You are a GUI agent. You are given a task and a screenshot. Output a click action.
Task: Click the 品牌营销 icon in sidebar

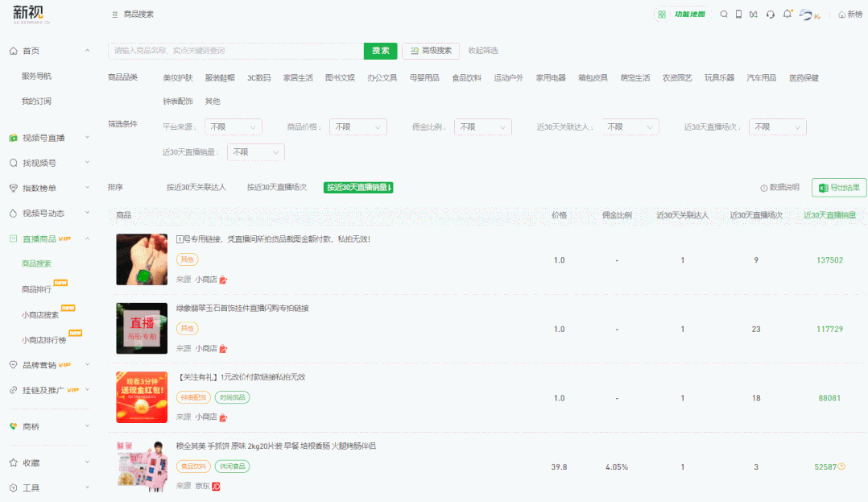[x=13, y=365]
